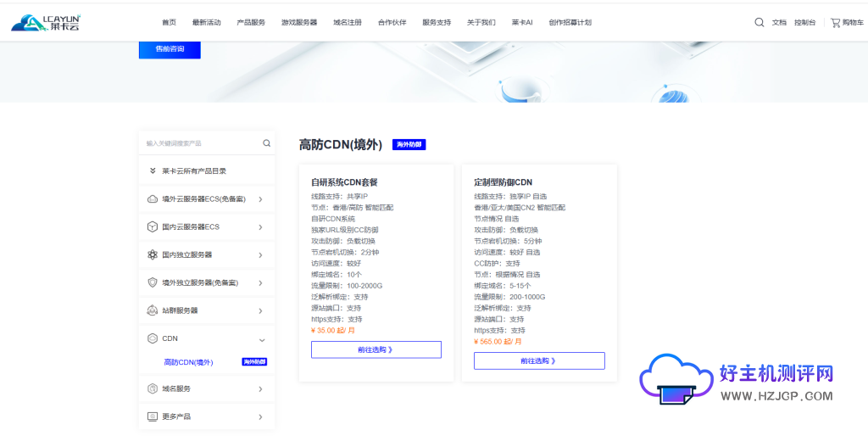Screen dimensions: 868x447
Task: Click the 售前咨询 button
Action: [x=170, y=48]
